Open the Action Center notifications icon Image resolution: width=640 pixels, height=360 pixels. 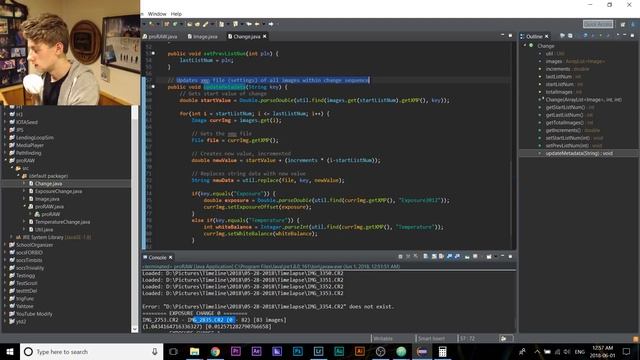pos(627,351)
